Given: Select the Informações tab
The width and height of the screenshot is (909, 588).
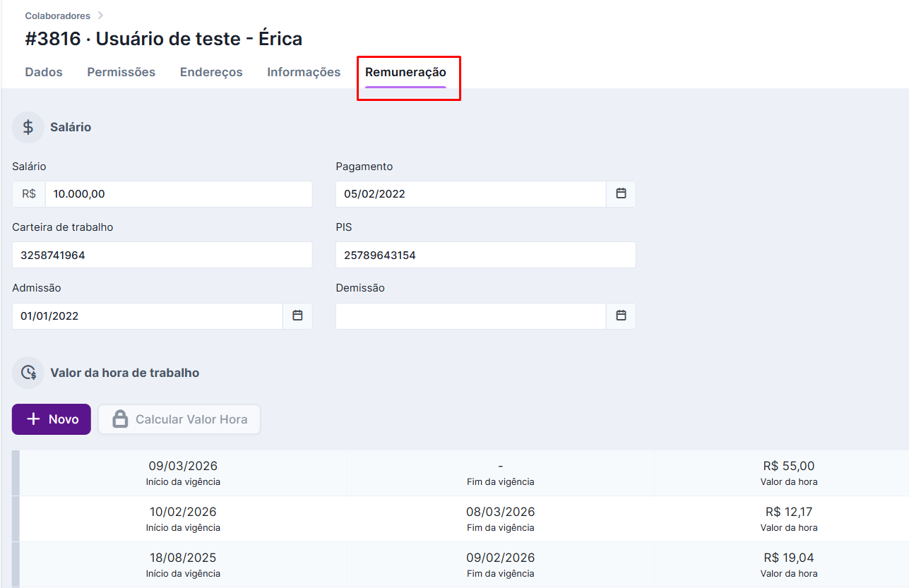Looking at the screenshot, I should coord(304,72).
